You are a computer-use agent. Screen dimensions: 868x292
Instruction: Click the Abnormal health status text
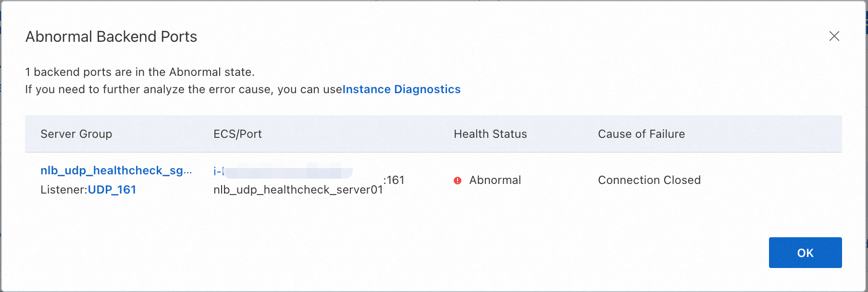click(x=495, y=180)
